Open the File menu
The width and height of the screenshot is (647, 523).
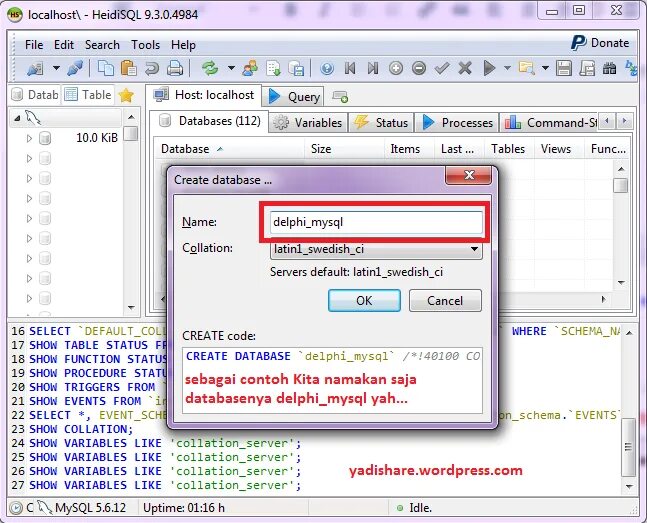click(34, 45)
